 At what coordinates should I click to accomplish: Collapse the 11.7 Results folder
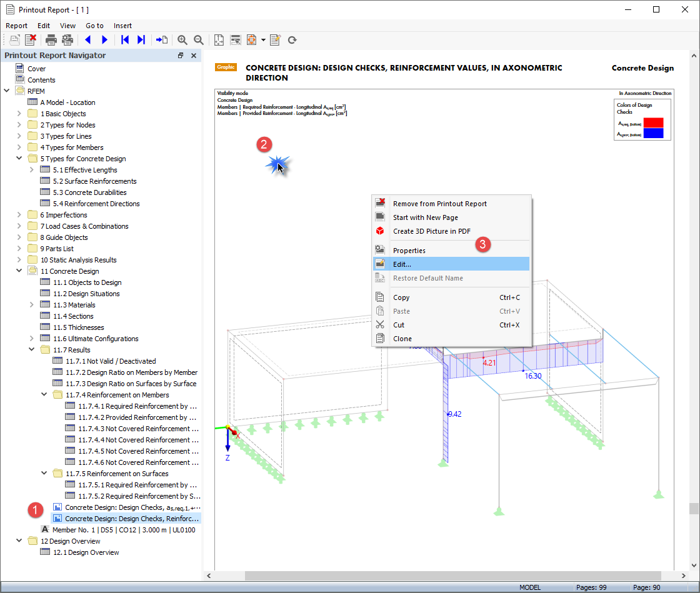32,350
